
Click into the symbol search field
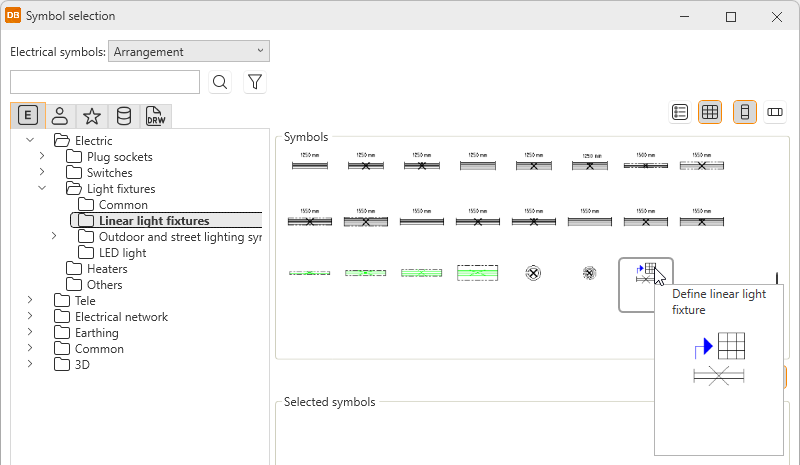[104, 82]
